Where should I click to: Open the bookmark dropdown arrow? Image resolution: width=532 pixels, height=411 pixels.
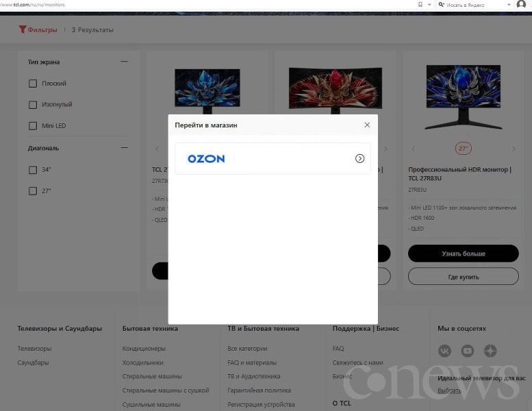pyautogui.click(x=429, y=5)
